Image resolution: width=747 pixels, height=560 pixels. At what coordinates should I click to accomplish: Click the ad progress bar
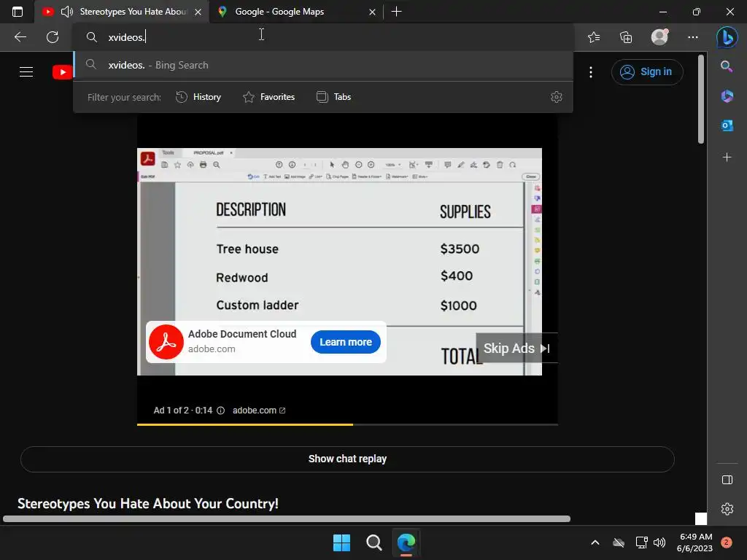pos(347,424)
